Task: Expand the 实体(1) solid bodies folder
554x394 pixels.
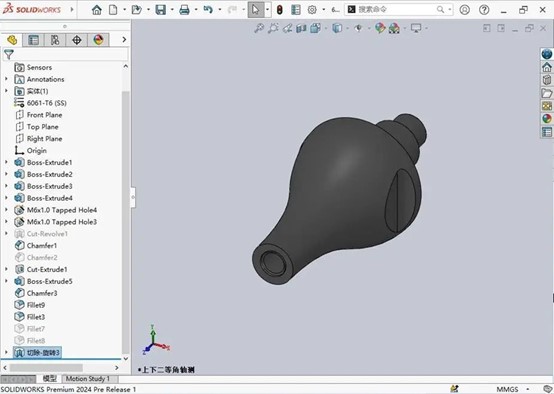Action: 6,91
